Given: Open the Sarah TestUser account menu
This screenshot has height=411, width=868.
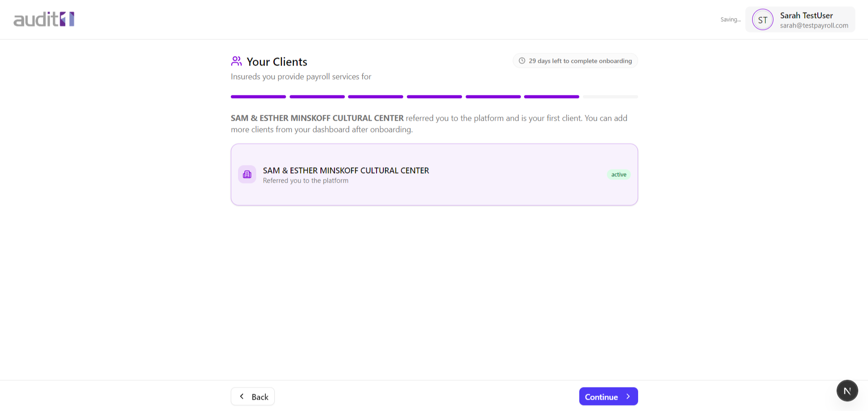Looking at the screenshot, I should [x=800, y=19].
